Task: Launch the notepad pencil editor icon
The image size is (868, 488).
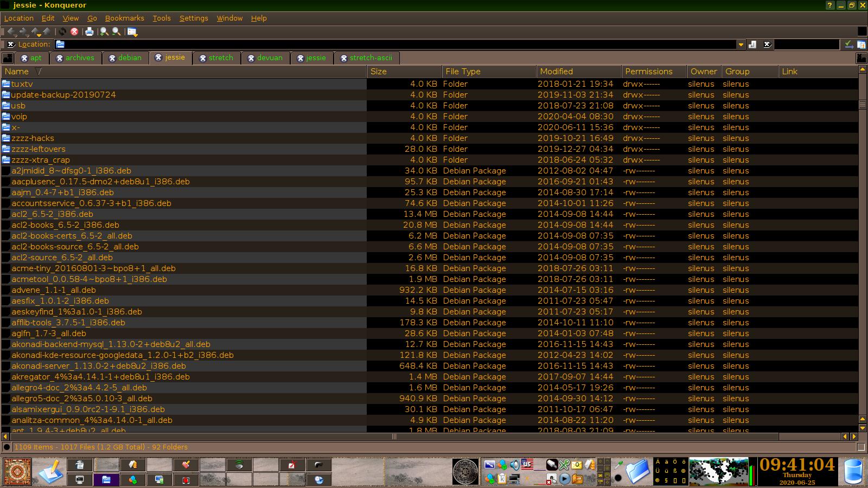Action: [x=52, y=471]
